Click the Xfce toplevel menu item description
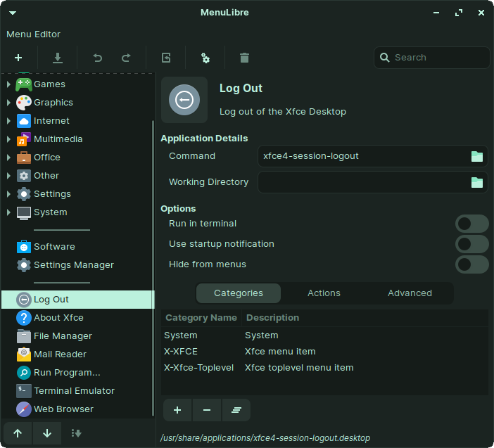494x448 pixels. click(299, 368)
